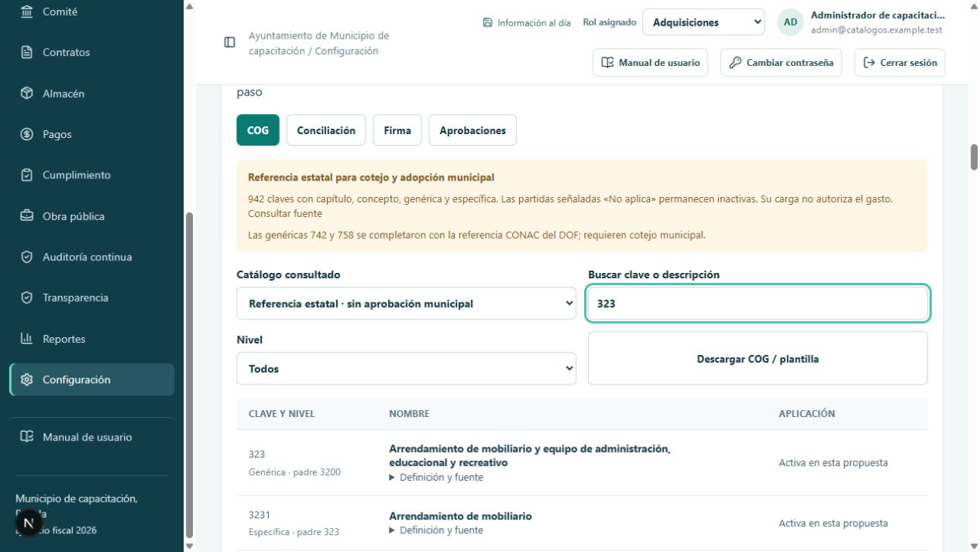Click admin@catalogos.example.test email text

(x=876, y=30)
